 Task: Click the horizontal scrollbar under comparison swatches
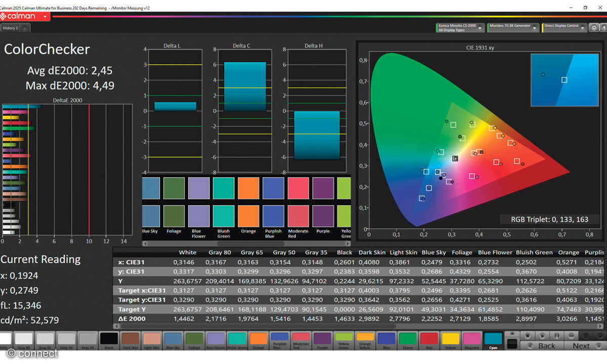coord(247,243)
